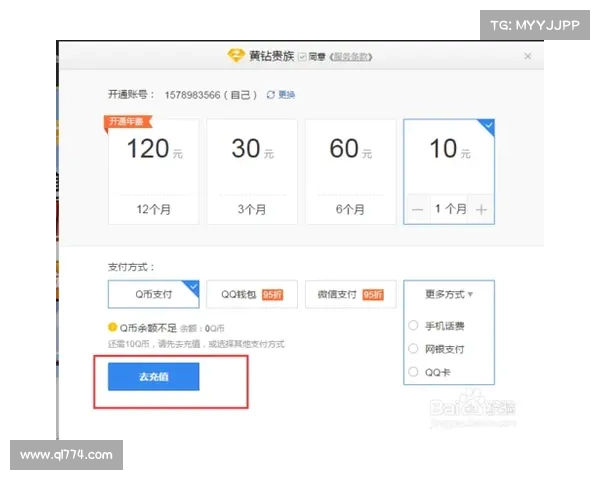Select Q币支付 payment method

pyautogui.click(x=153, y=294)
